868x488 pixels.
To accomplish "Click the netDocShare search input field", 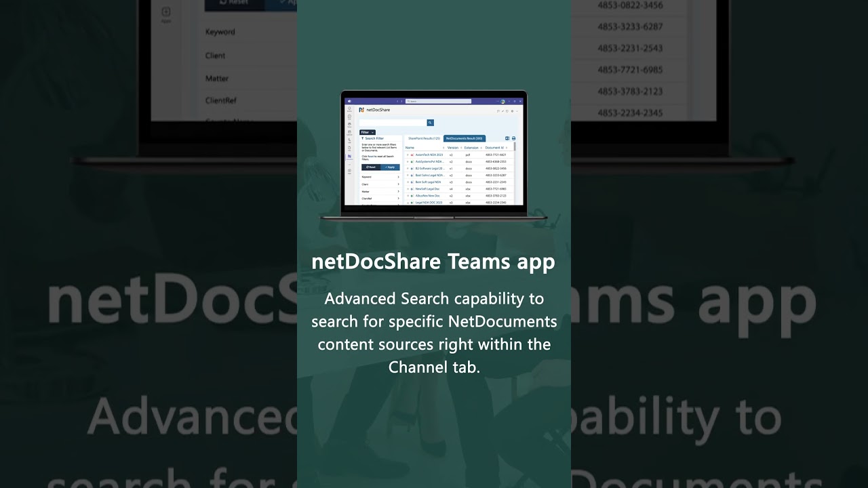I will (393, 123).
